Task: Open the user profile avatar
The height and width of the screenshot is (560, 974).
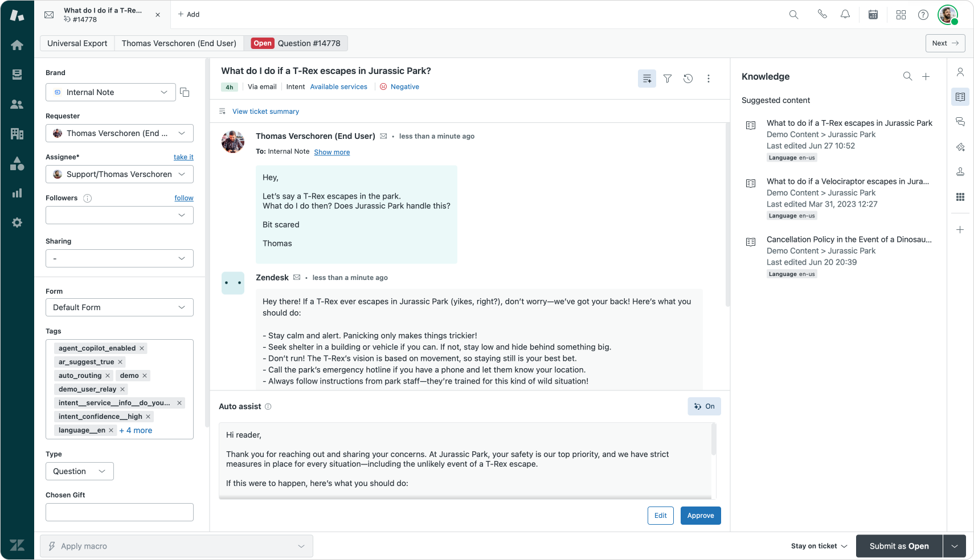Action: pyautogui.click(x=948, y=15)
